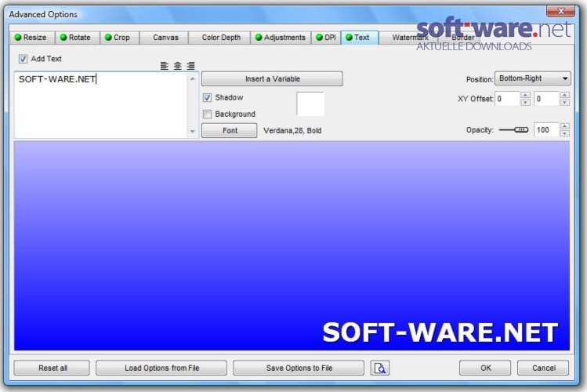The width and height of the screenshot is (587, 392).
Task: Decrease Y offset with down arrow
Action: coord(564,102)
